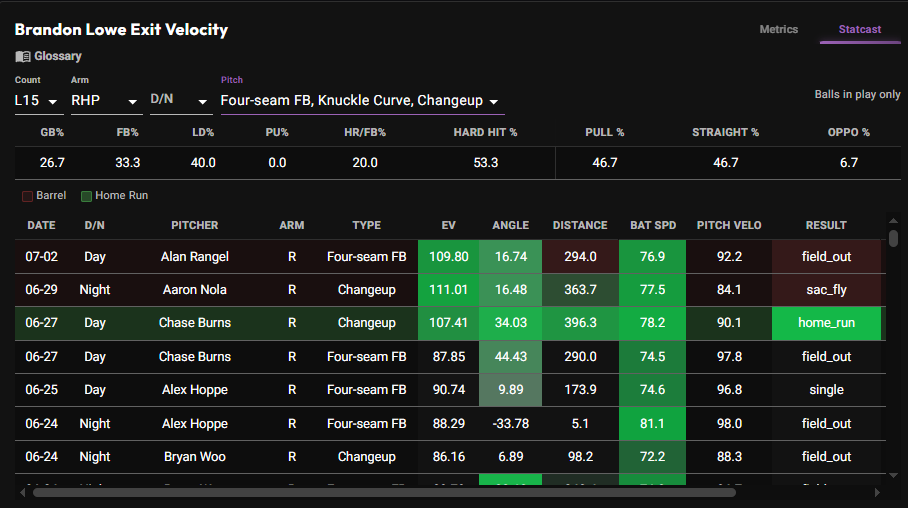Image resolution: width=908 pixels, height=508 pixels.
Task: Click the DATE column header
Action: pyautogui.click(x=41, y=225)
